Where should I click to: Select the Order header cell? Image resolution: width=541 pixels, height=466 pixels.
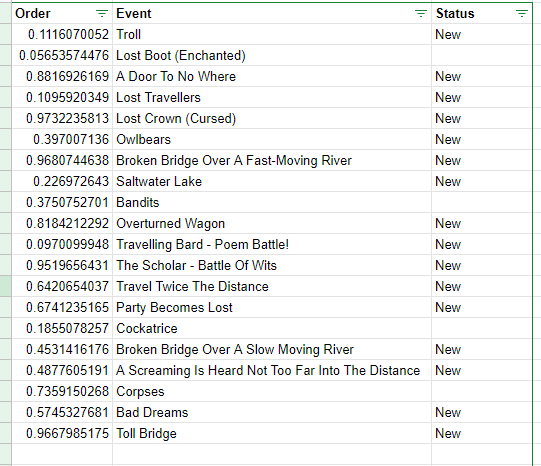click(x=62, y=13)
